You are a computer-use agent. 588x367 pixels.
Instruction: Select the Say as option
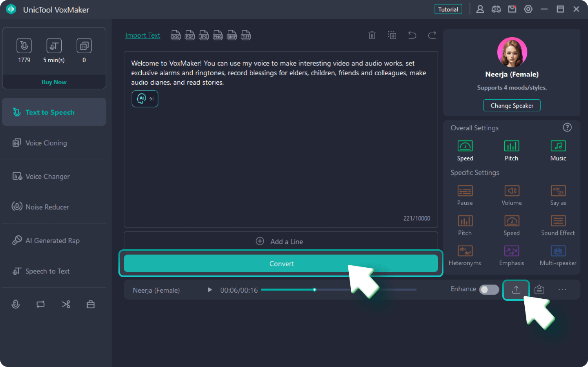tap(558, 195)
